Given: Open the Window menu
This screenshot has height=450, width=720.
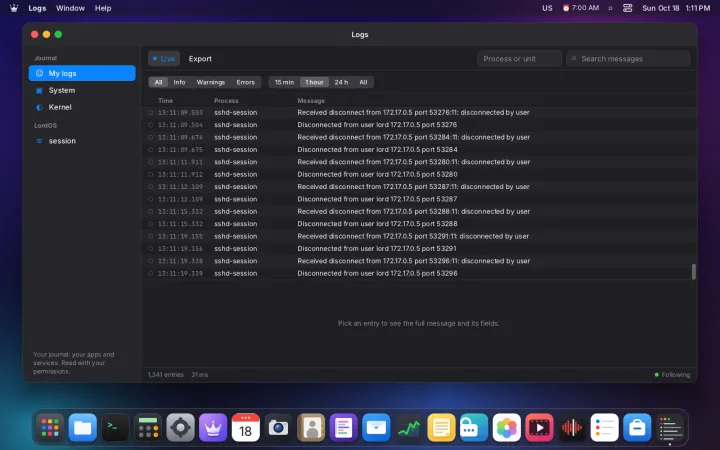Looking at the screenshot, I should [x=70, y=8].
